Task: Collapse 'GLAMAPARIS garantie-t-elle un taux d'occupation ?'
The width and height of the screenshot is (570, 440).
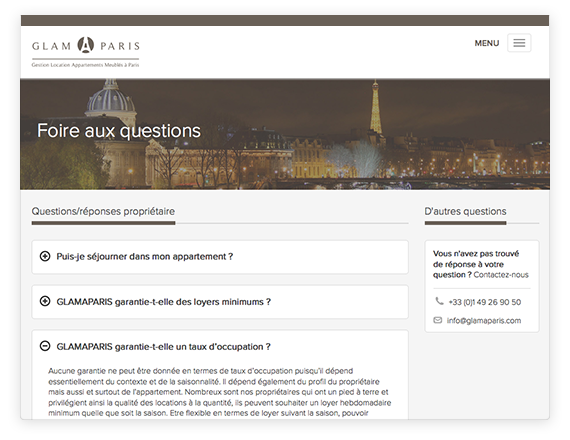Action: point(164,347)
